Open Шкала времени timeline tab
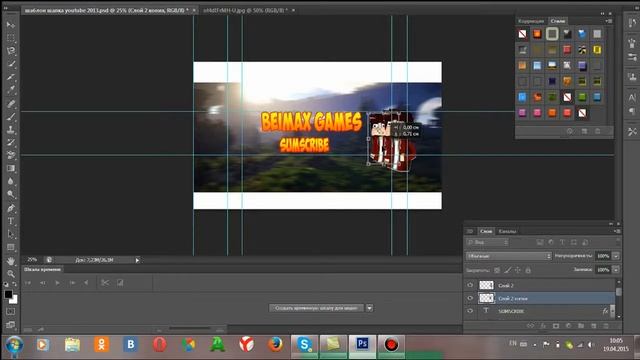The height and width of the screenshot is (360, 640). click(42, 269)
